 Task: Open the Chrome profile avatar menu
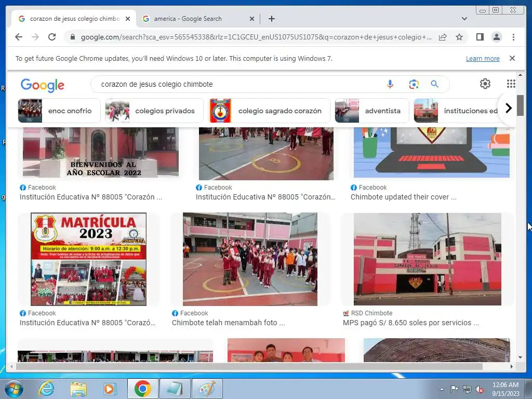coord(496,37)
